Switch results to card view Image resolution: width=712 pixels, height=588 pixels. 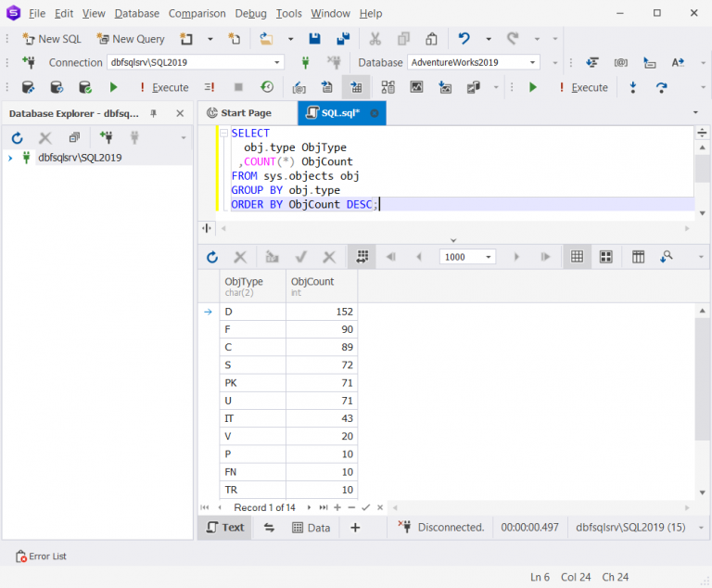click(x=605, y=257)
